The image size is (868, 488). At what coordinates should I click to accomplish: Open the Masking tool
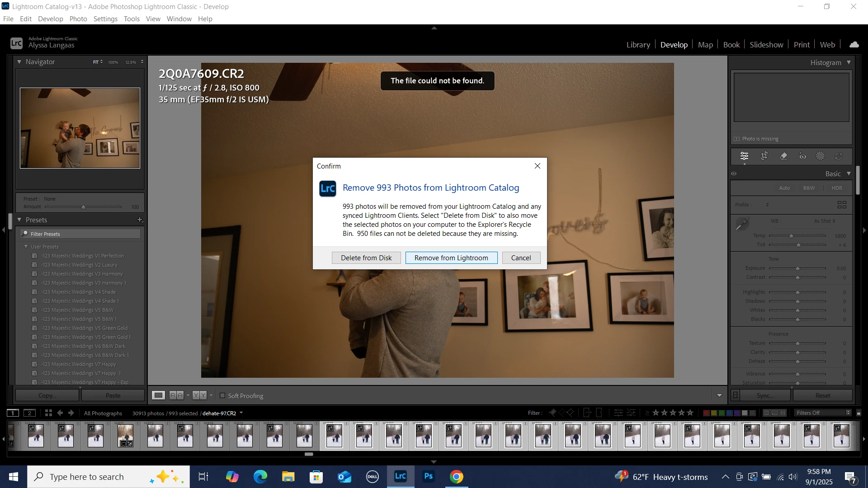pyautogui.click(x=820, y=156)
